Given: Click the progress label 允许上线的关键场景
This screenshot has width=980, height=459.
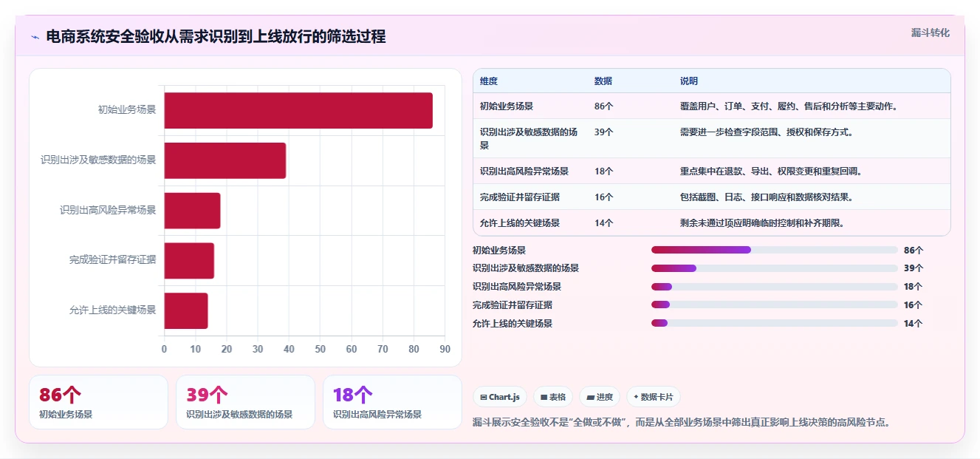Looking at the screenshot, I should click(x=513, y=323).
